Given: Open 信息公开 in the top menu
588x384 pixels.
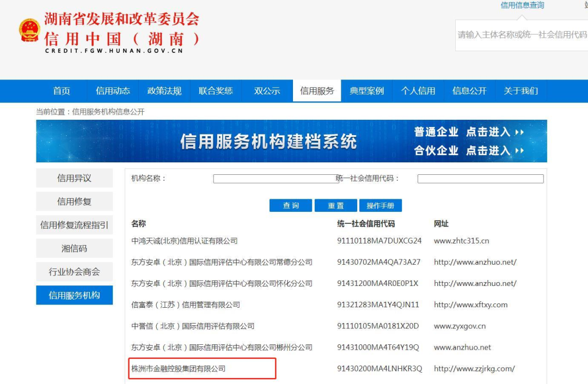Looking at the screenshot, I should (469, 91).
